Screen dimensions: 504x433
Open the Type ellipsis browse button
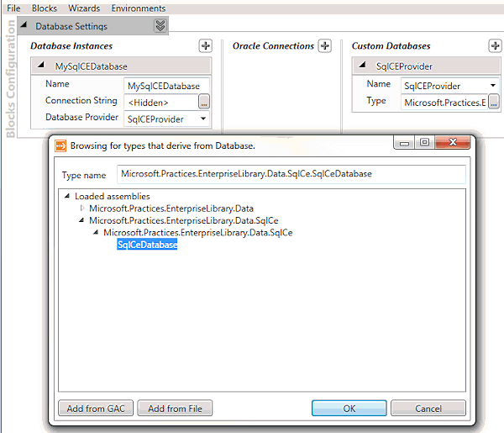tap(494, 102)
